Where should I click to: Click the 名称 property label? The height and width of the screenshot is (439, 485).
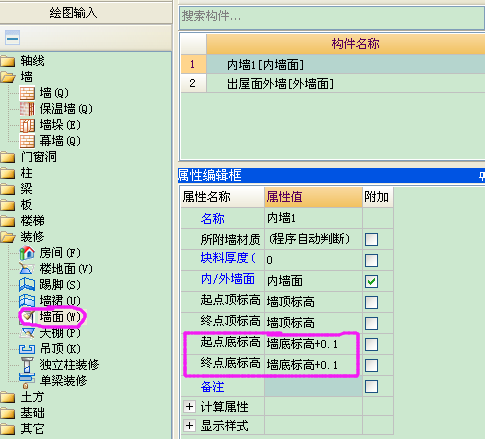[x=213, y=219]
